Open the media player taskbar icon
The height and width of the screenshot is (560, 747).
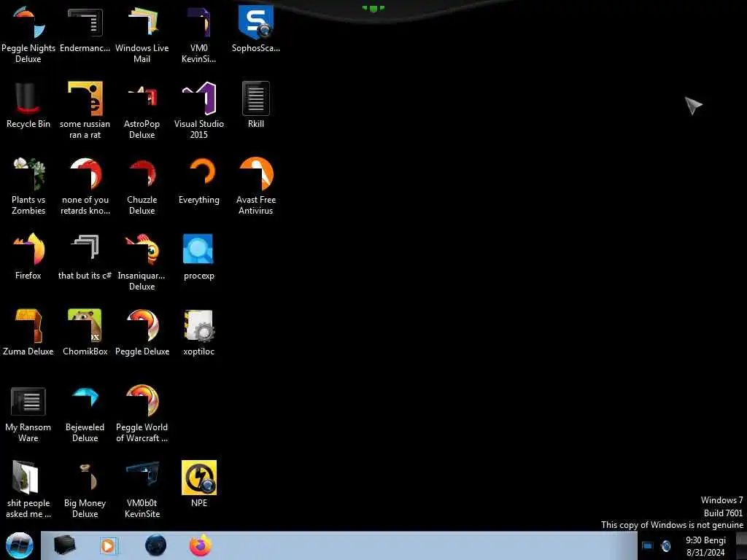(x=108, y=545)
